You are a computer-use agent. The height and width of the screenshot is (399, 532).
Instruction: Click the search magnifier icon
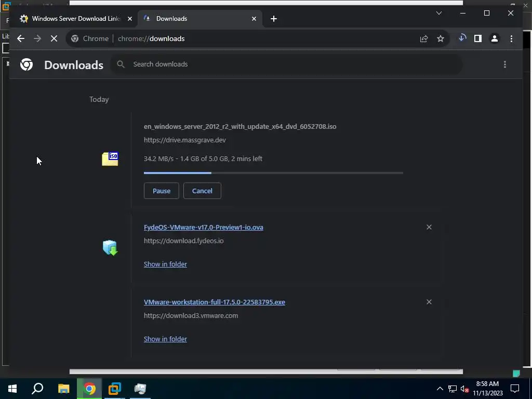coord(121,64)
